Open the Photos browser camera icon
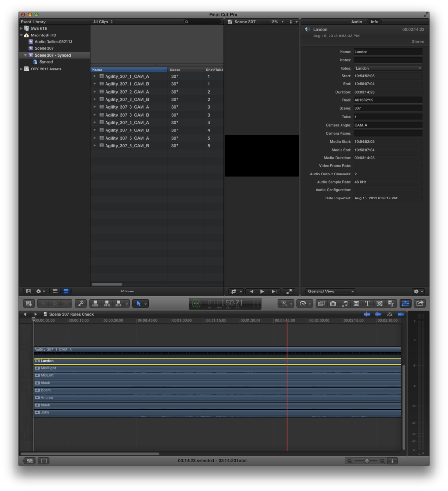This screenshot has width=448, height=491. (333, 304)
